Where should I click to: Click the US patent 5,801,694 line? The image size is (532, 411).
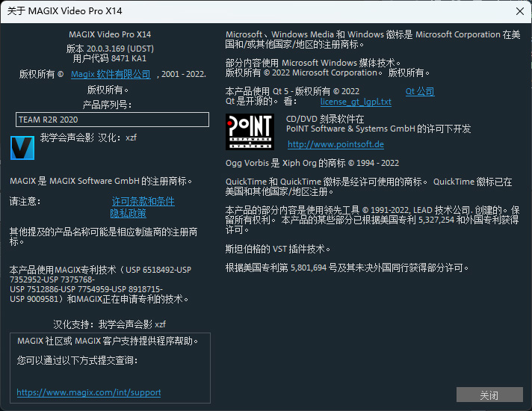(347, 268)
